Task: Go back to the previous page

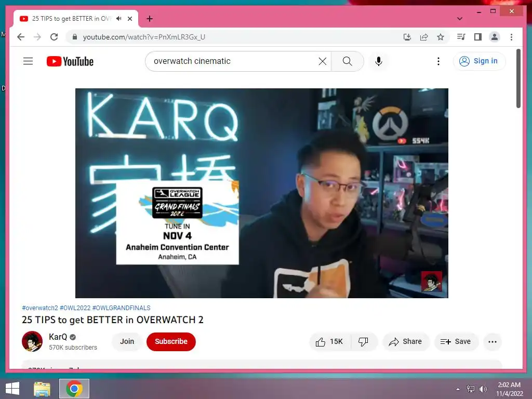Action: coord(21,37)
